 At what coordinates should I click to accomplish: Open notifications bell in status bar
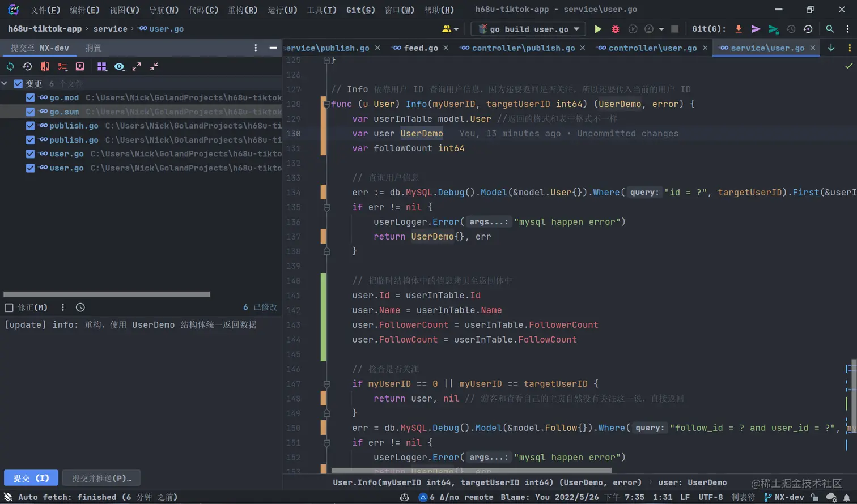(x=847, y=497)
